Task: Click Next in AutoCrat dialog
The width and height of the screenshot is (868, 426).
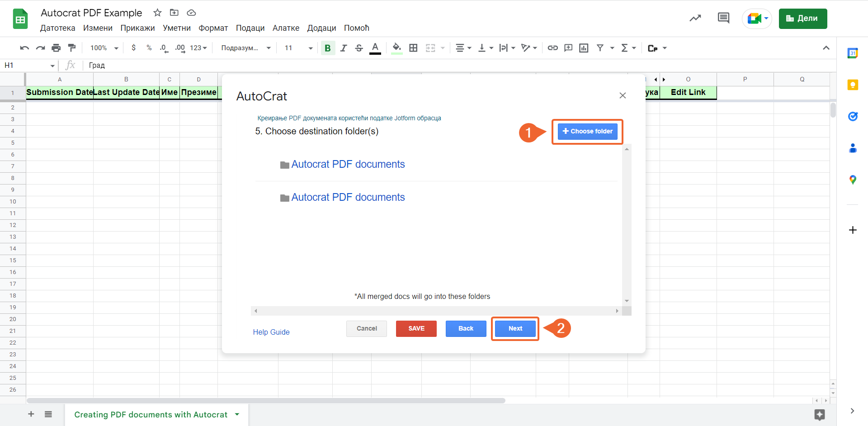Action: 515,329
